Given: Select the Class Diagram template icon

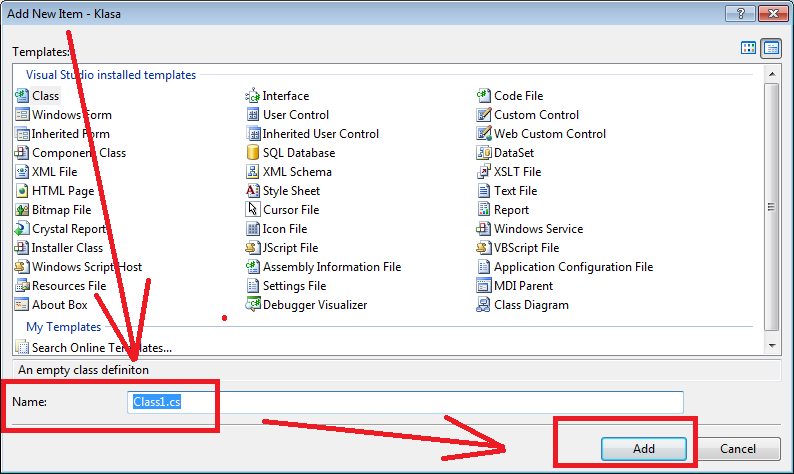Looking at the screenshot, I should pos(485,305).
